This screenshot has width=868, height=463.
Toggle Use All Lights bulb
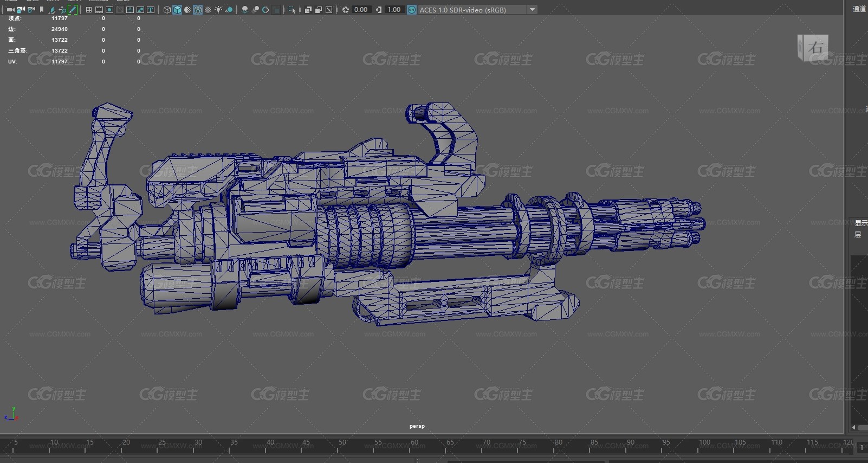218,10
